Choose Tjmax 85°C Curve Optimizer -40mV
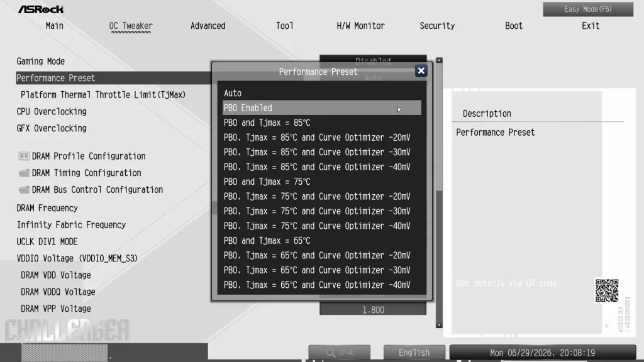This screenshot has height=362, width=644. (321, 167)
